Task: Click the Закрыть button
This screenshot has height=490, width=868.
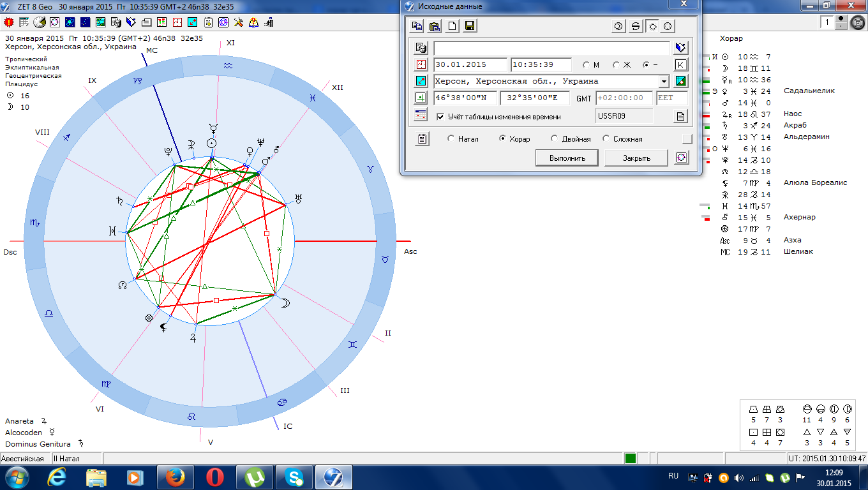Action: coord(636,158)
